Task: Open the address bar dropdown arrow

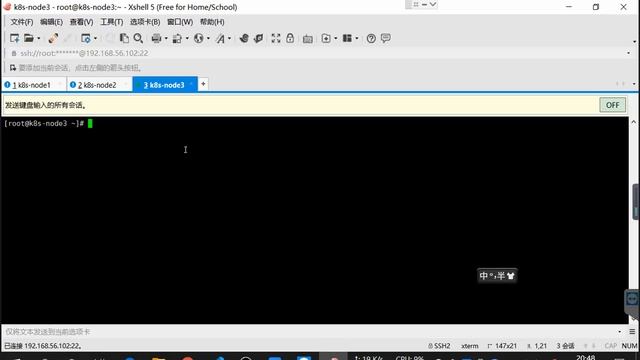Action: (x=628, y=53)
